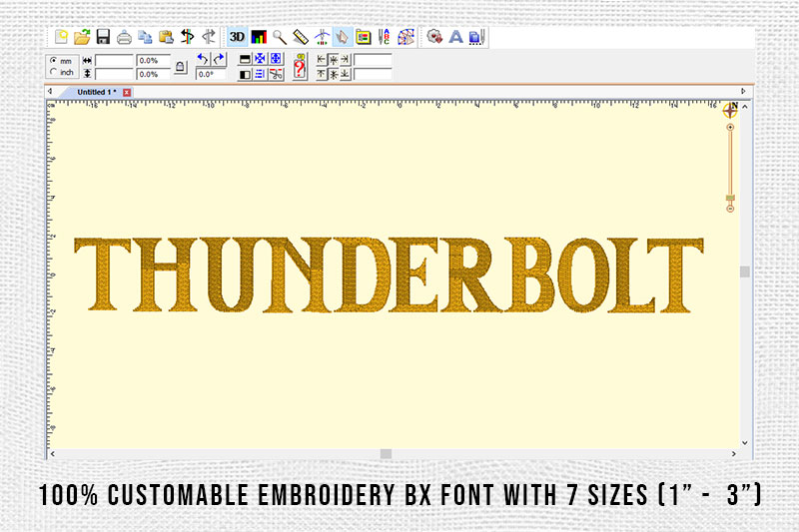Viewport: 799px width, 532px height.
Task: Click the vertical scrollbar down arrow
Action: (x=745, y=443)
